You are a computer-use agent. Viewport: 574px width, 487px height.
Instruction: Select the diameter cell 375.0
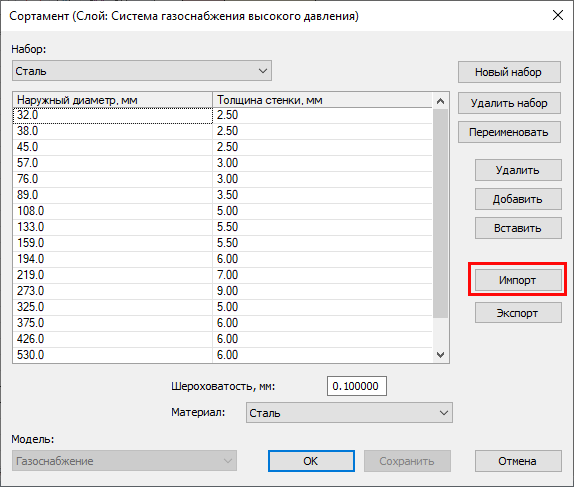113,323
